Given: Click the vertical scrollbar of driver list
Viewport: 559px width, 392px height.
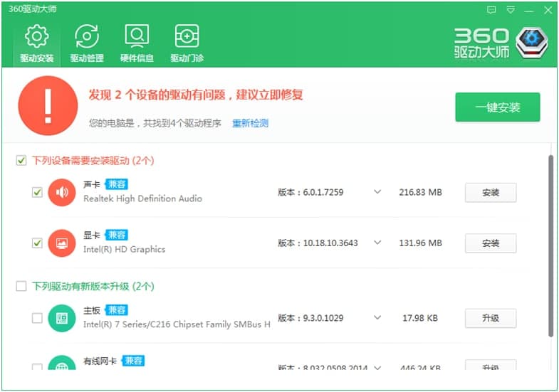Looking at the screenshot, I should (x=550, y=242).
